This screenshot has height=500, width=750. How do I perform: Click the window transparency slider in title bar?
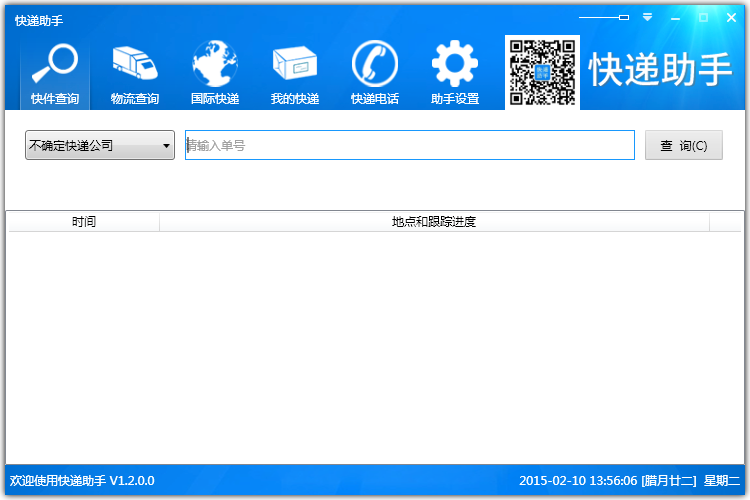[x=604, y=18]
